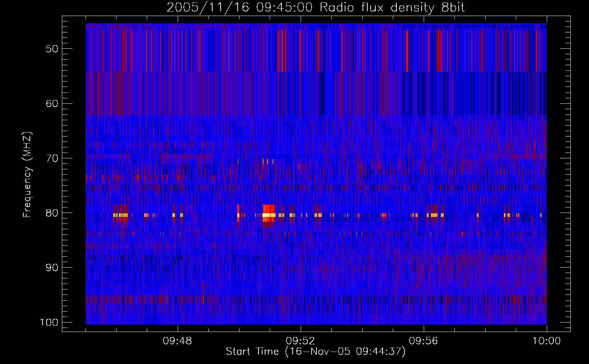Click the "Start Time (16-Nov-05 09:44:37)" axis label
The width and height of the screenshot is (589, 364).
pyautogui.click(x=316, y=352)
